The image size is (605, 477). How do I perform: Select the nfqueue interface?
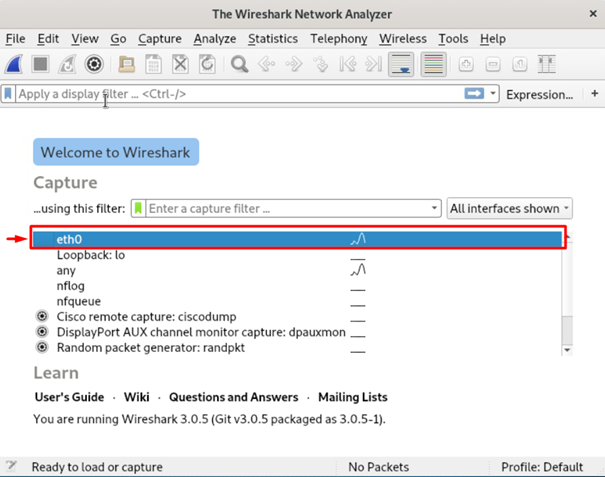297,301
